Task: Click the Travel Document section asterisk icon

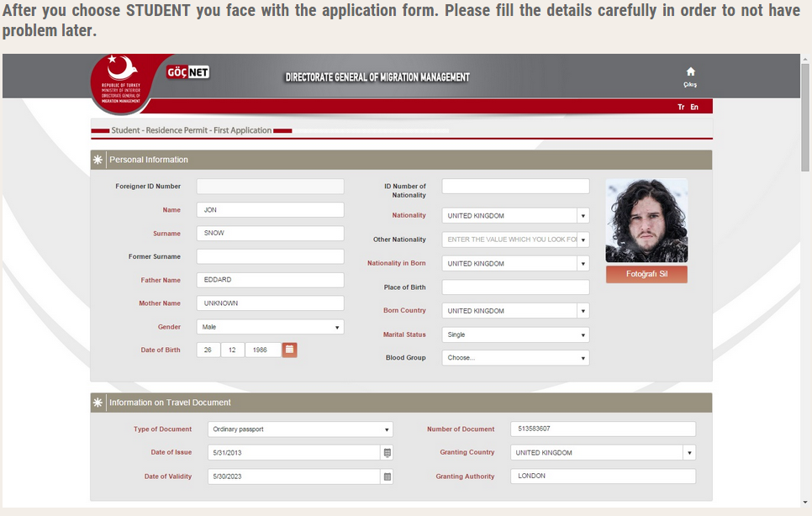Action: 98,403
